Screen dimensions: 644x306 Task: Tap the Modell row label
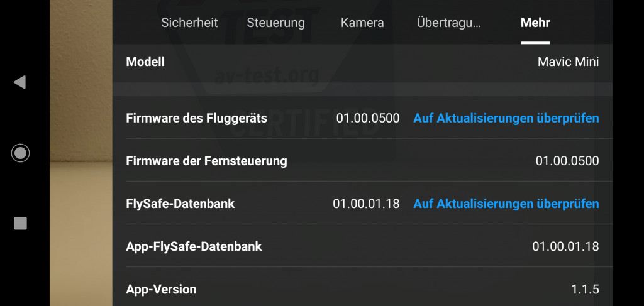(x=145, y=62)
